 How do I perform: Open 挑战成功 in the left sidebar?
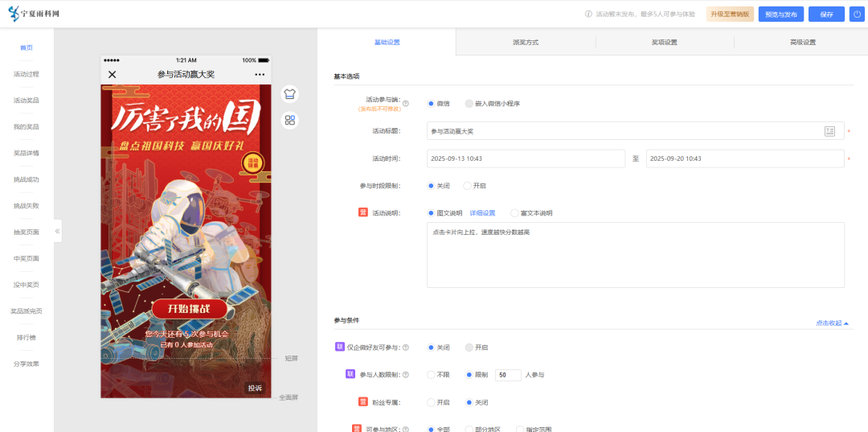(27, 179)
